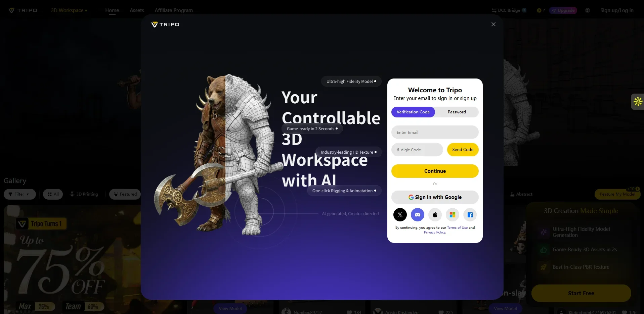
Task: Click the 3D Creation Made Simple heading
Action: click(581, 211)
